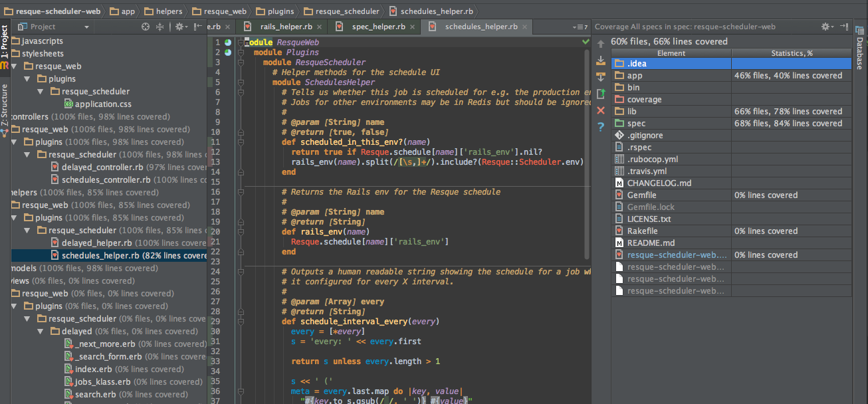Collapse the delayed views folder
The image size is (868, 404).
point(42,332)
